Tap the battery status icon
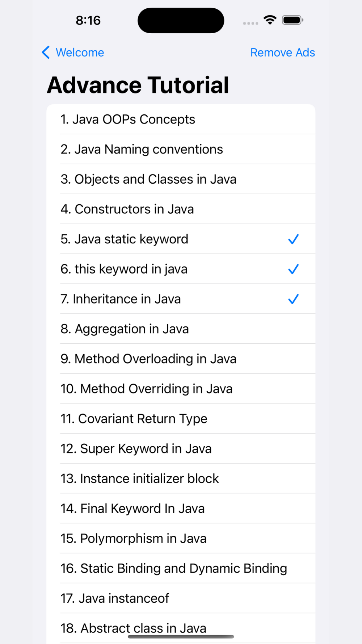 coord(292,20)
